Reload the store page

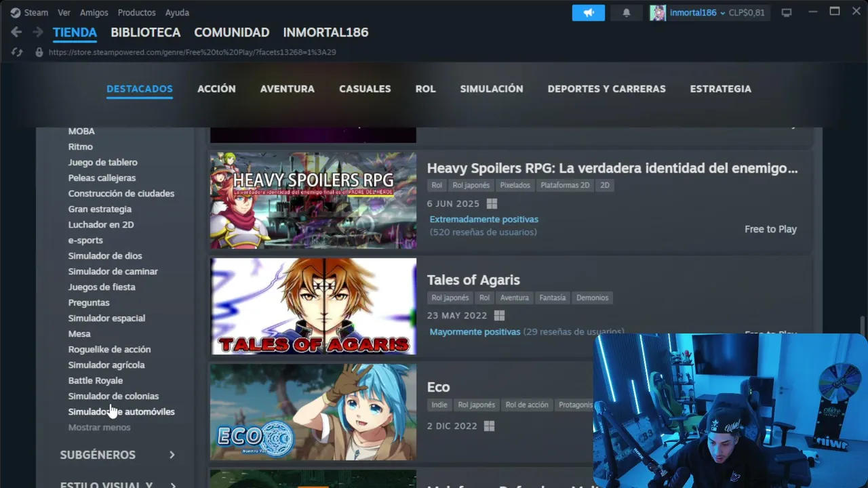[17, 52]
